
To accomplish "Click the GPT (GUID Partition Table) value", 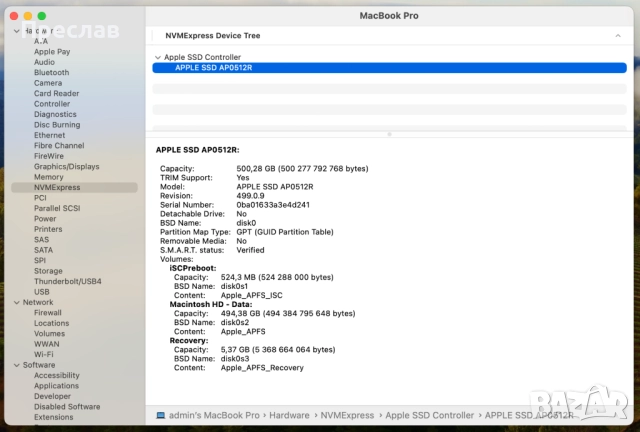I will click(x=285, y=232).
